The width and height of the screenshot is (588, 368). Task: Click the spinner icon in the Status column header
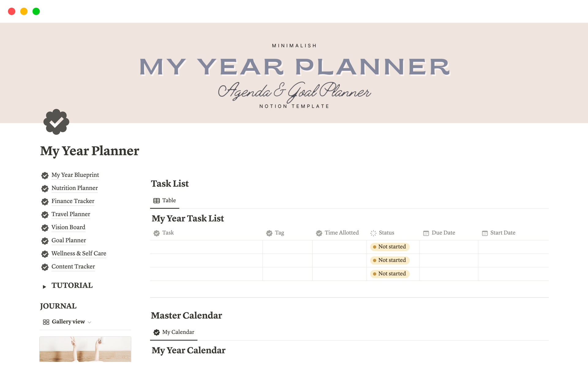point(373,233)
